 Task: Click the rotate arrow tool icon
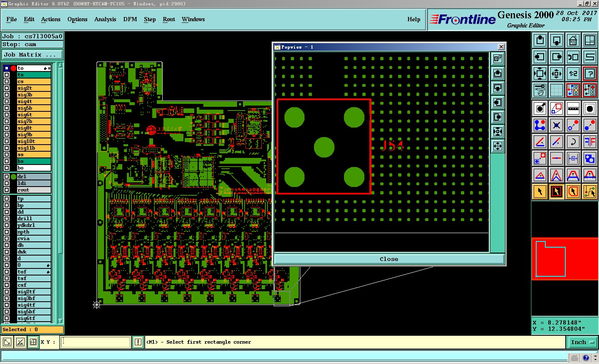click(573, 142)
